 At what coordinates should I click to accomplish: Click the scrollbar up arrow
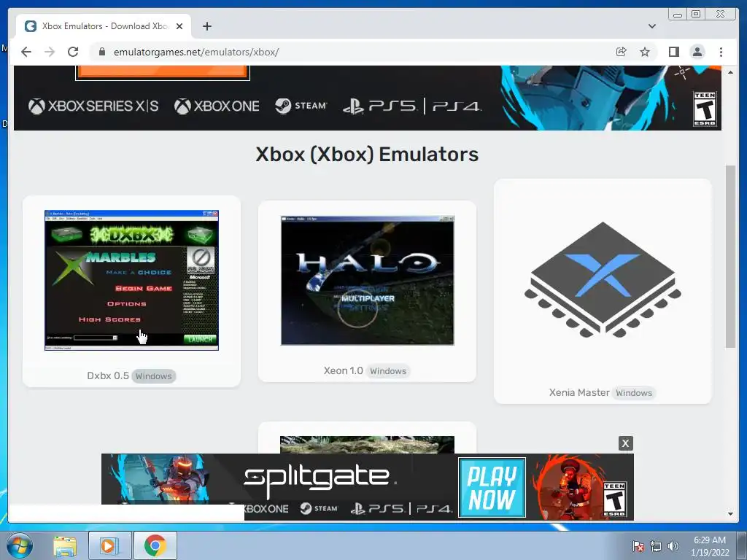(x=730, y=72)
